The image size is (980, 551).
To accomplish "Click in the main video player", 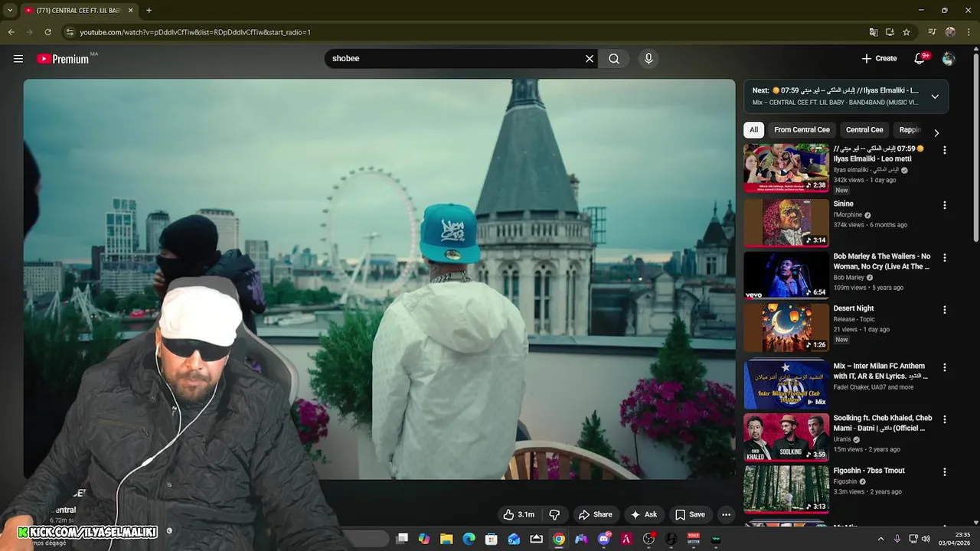I will click(x=379, y=279).
